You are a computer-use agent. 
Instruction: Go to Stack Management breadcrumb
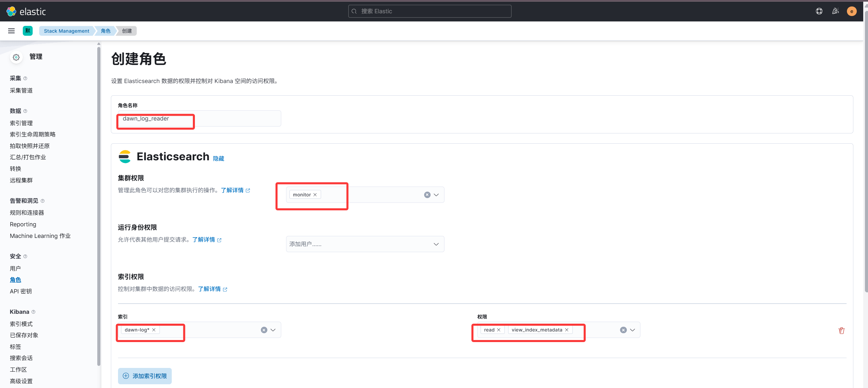pyautogui.click(x=67, y=31)
